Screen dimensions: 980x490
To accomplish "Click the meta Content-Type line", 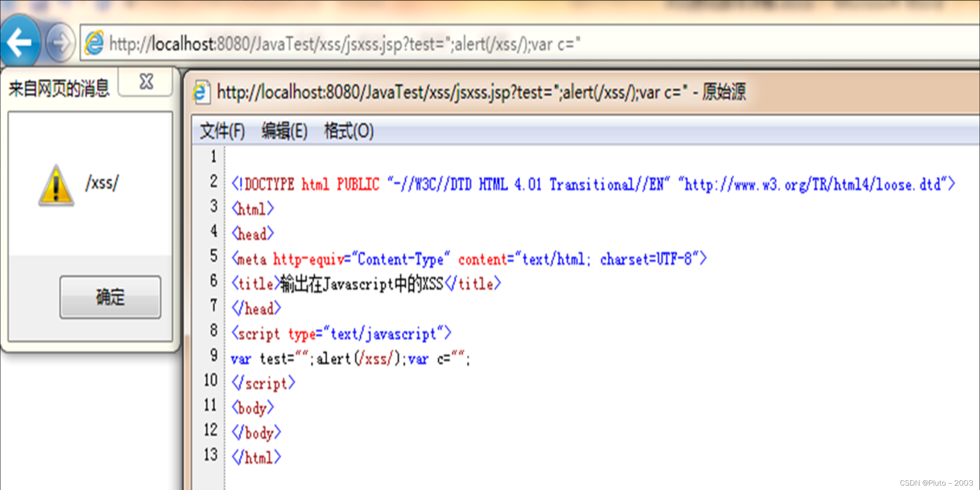I will [469, 259].
